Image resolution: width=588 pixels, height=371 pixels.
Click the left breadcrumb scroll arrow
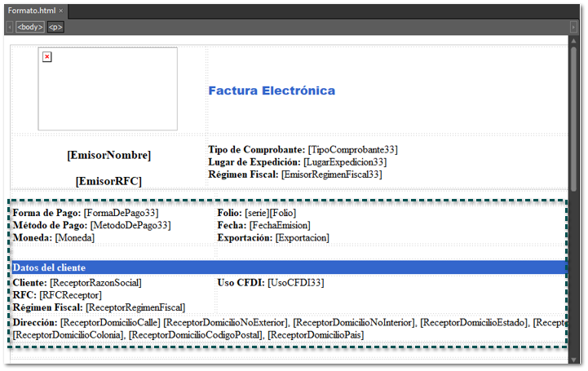(9, 27)
